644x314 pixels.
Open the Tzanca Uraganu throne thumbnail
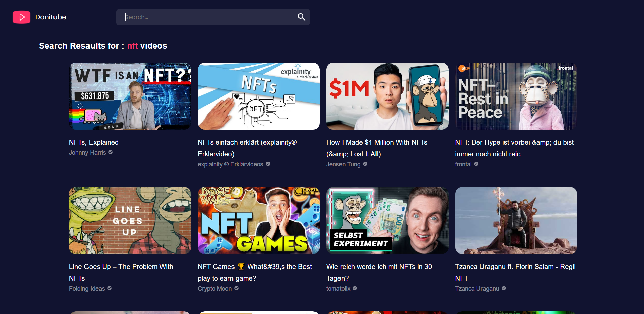(516, 221)
